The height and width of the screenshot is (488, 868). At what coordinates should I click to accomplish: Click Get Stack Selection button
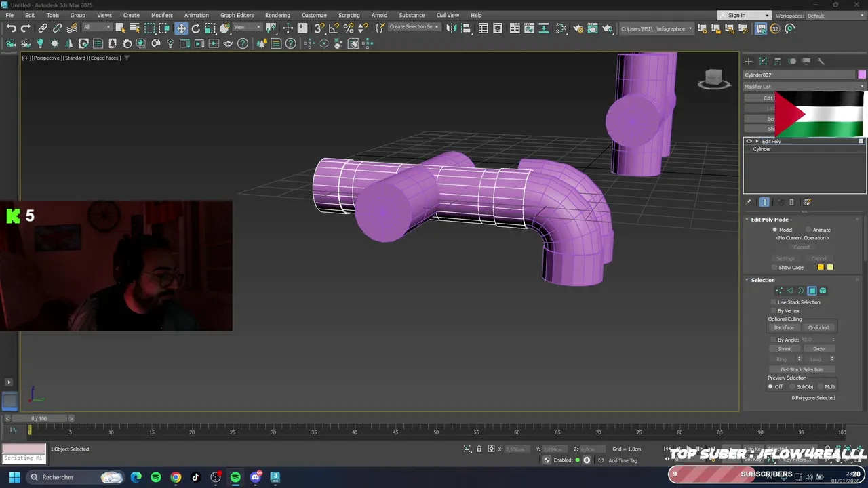click(802, 369)
